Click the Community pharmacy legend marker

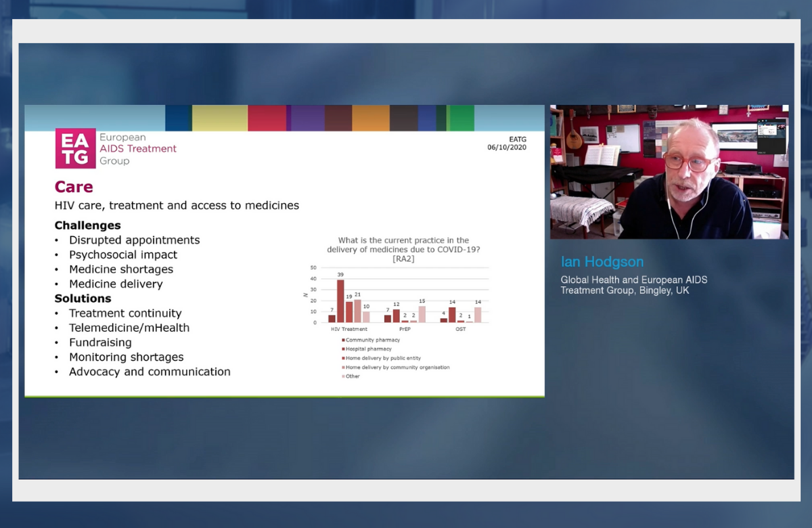tap(343, 340)
